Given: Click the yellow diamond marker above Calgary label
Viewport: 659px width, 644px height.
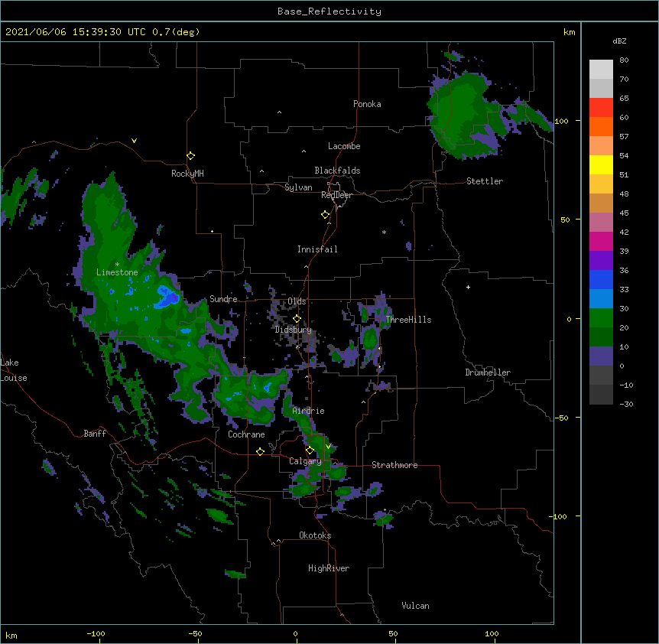Looking at the screenshot, I should 310,450.
